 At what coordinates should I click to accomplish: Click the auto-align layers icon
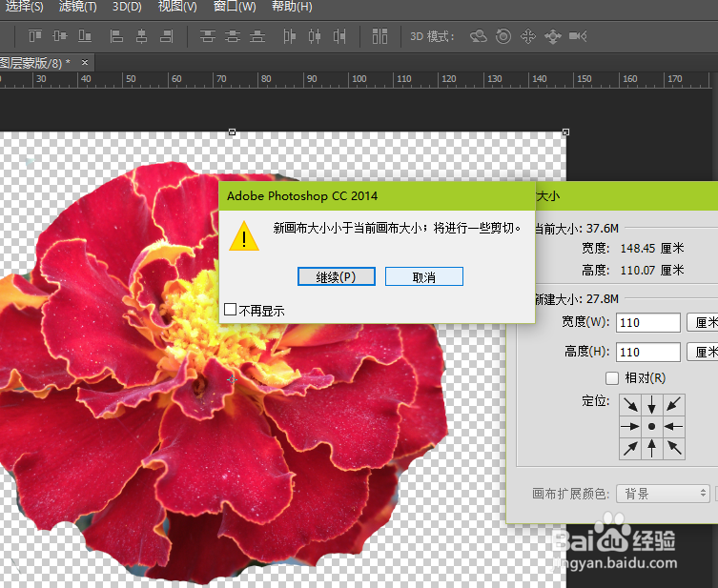point(380,35)
